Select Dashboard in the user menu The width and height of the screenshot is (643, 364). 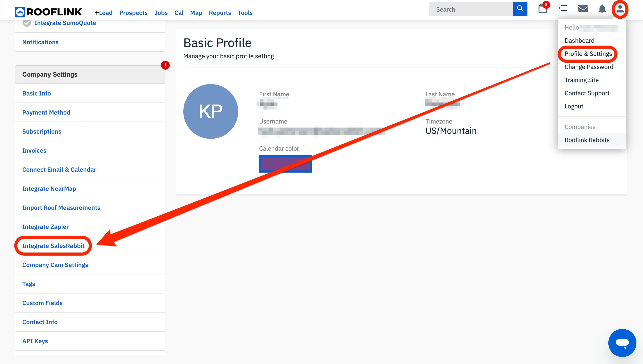pos(579,41)
